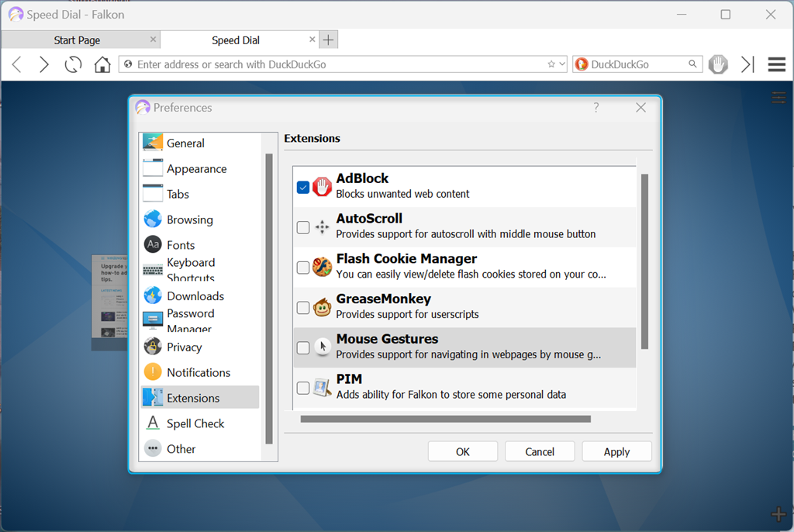Go forward using the forward arrow
The width and height of the screenshot is (794, 532).
44,64
